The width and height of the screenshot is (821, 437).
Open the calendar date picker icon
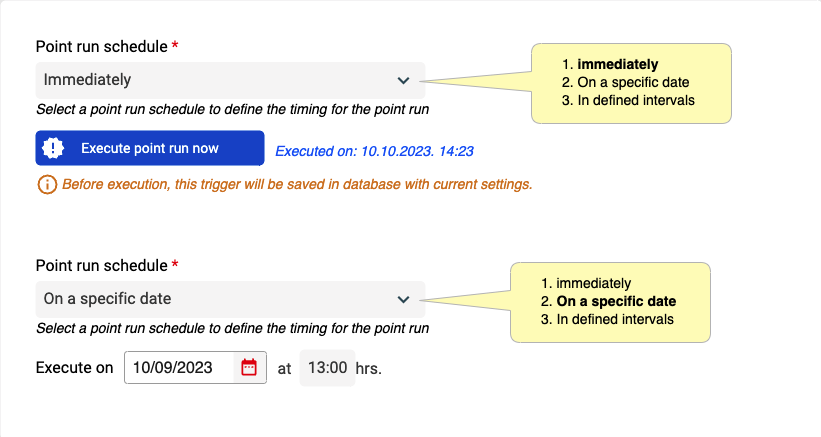click(249, 368)
